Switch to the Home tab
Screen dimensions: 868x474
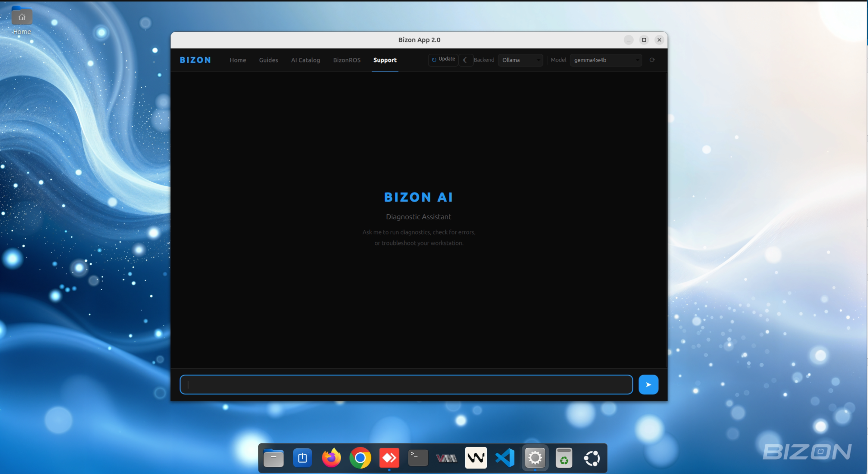238,60
